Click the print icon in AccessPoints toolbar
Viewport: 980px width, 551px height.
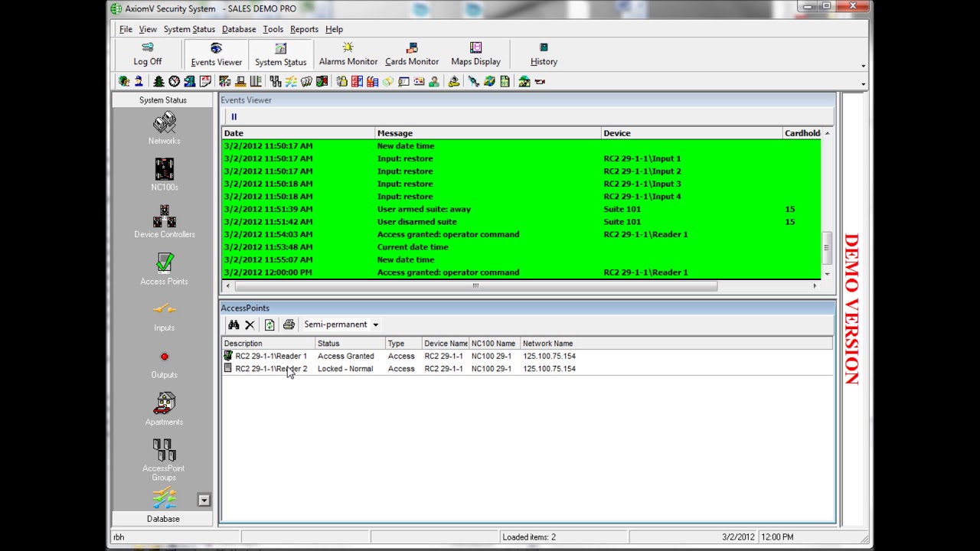pyautogui.click(x=289, y=324)
